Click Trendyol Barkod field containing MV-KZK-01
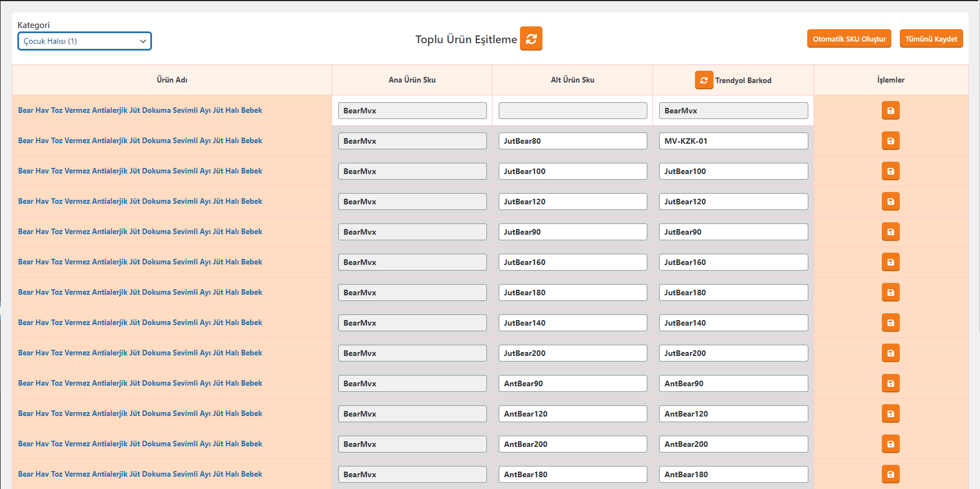This screenshot has width=980, height=489. 733,141
